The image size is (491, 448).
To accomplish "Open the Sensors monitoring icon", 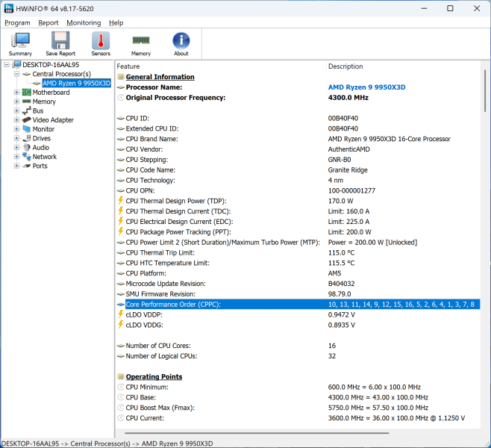I will tap(101, 44).
